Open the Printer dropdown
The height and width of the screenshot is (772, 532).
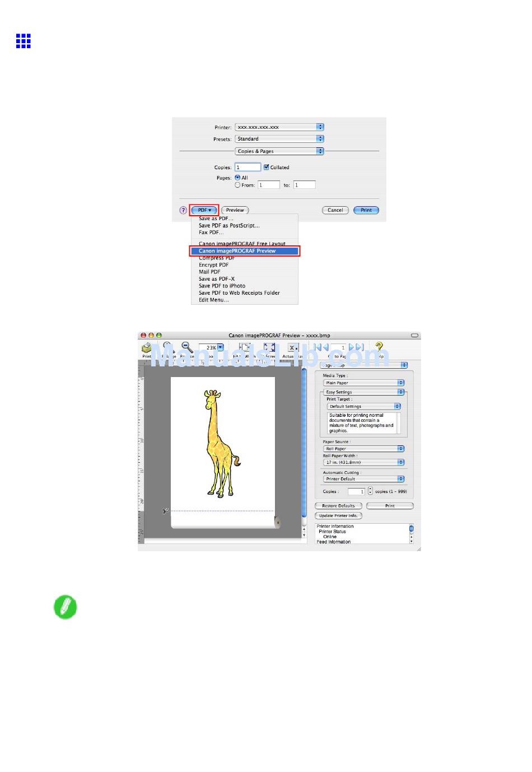pos(279,127)
